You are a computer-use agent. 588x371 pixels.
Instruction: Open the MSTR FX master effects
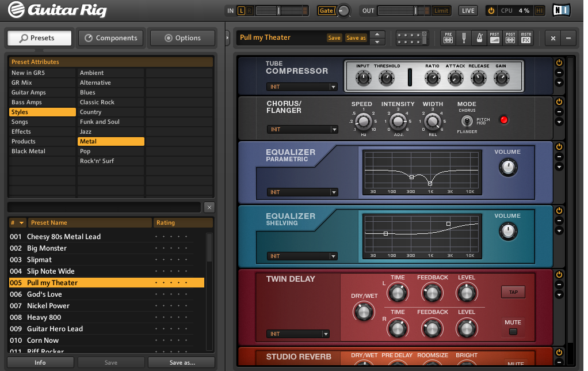click(x=526, y=38)
